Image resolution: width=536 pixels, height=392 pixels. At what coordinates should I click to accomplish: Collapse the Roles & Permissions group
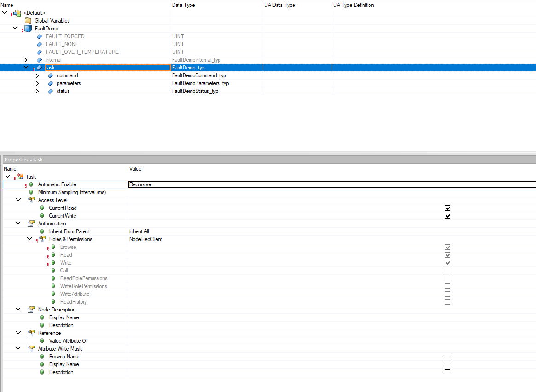click(x=29, y=239)
